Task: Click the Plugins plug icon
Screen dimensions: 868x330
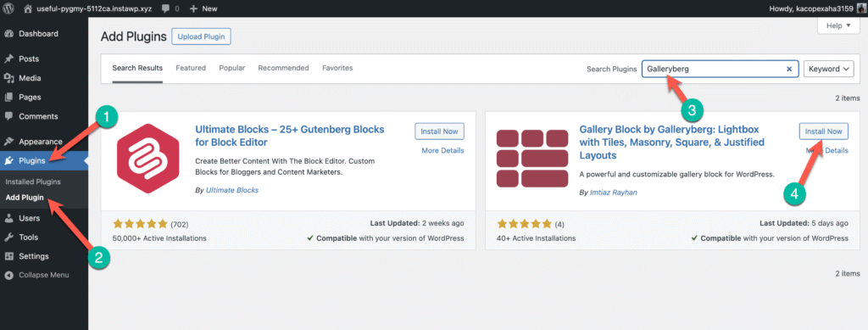Action: point(8,160)
